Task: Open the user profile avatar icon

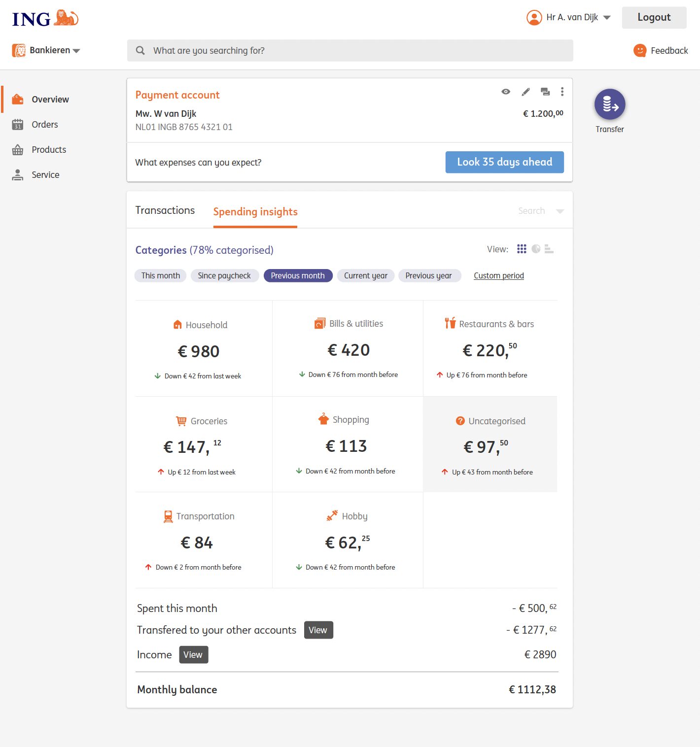Action: (x=534, y=17)
